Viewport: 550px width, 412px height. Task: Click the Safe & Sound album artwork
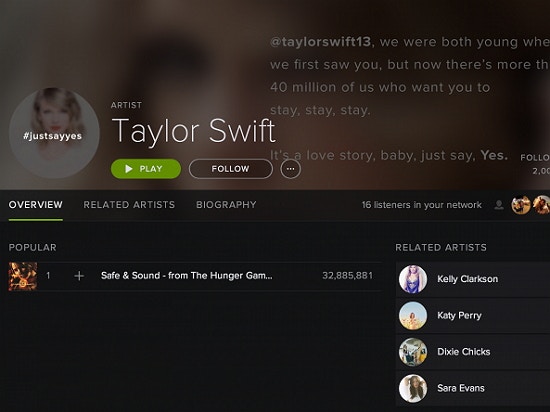tap(23, 276)
